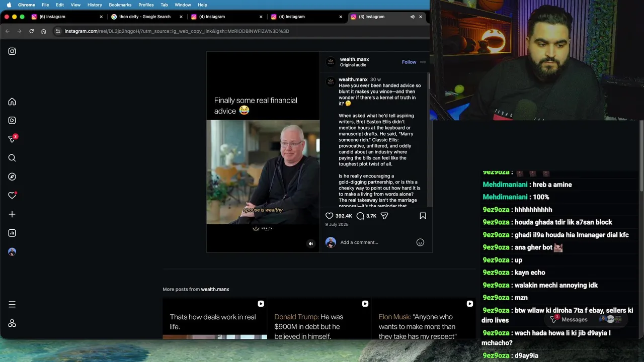Open the History menu
644x362 pixels.
95,5
